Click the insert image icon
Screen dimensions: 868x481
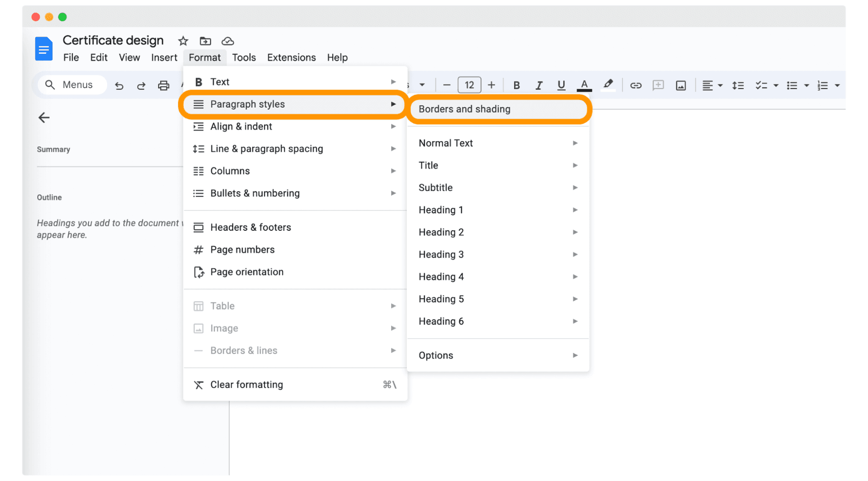(681, 85)
